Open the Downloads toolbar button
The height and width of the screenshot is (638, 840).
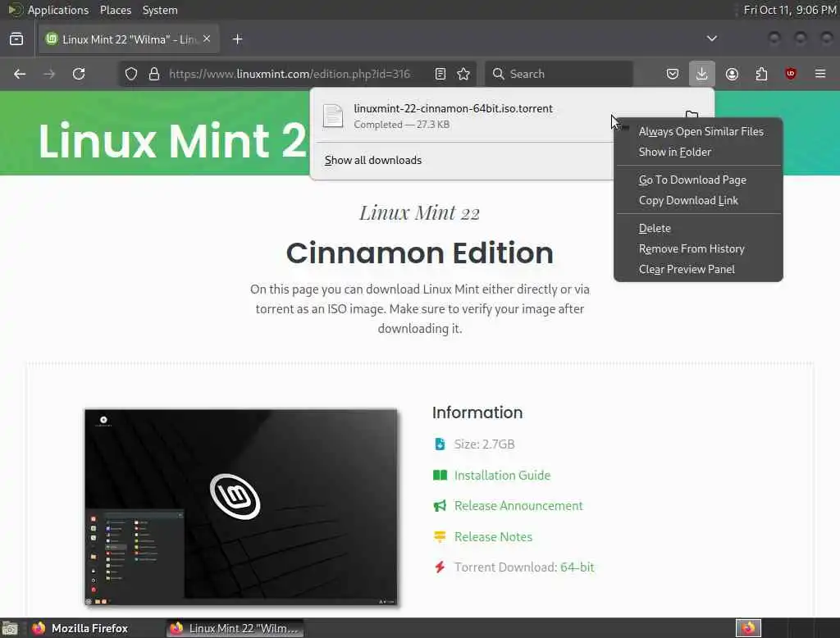click(x=702, y=74)
